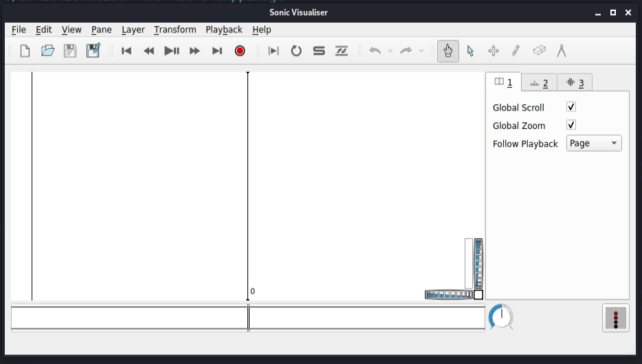Uncheck the Global Scroll checkbox
The height and width of the screenshot is (364, 642).
point(571,106)
